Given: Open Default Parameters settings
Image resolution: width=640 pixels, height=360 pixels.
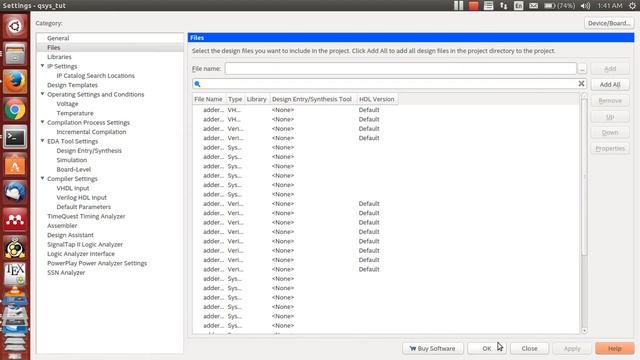Looking at the screenshot, I should (83, 207).
